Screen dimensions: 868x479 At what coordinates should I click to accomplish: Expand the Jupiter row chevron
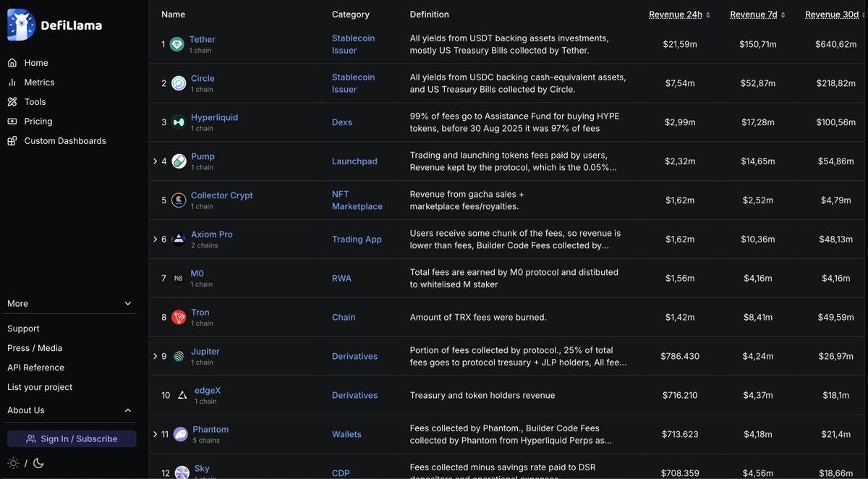click(x=155, y=357)
